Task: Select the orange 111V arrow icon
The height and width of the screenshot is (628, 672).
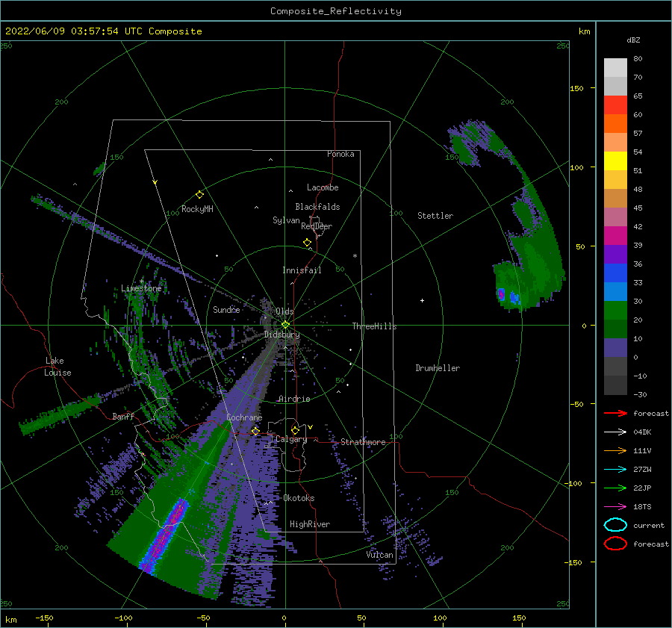Action: click(x=615, y=450)
